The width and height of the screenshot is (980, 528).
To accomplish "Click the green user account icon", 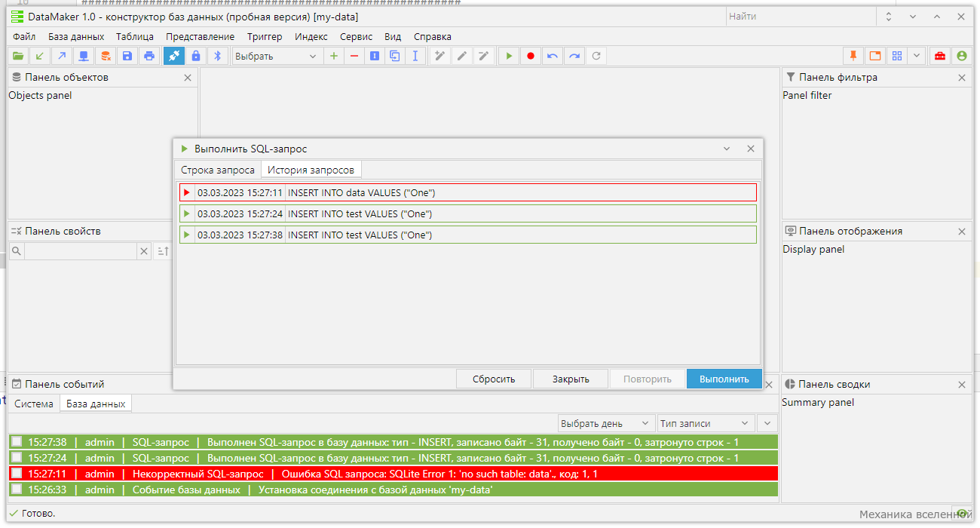I will tap(961, 56).
